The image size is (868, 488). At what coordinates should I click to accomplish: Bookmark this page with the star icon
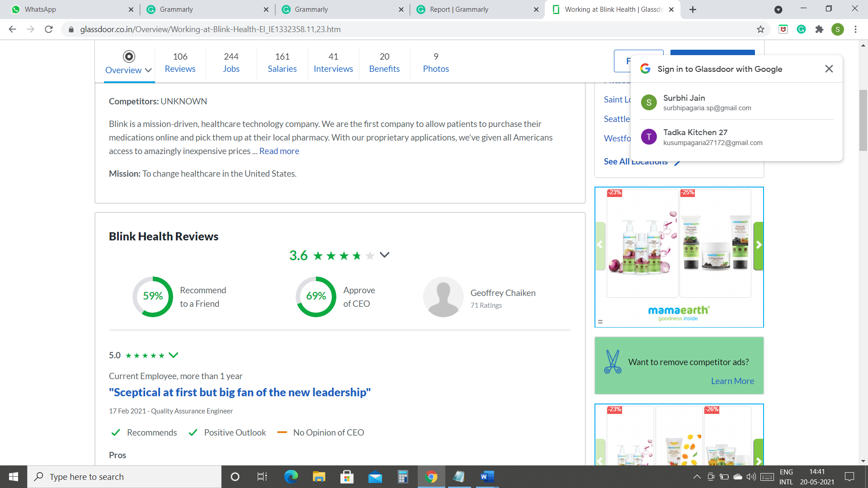760,29
